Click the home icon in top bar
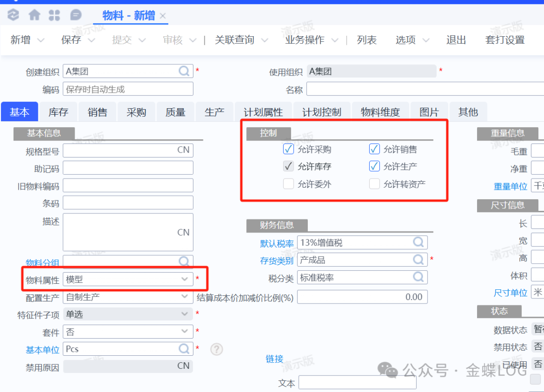Viewport: 544px width, 392px height. point(34,16)
